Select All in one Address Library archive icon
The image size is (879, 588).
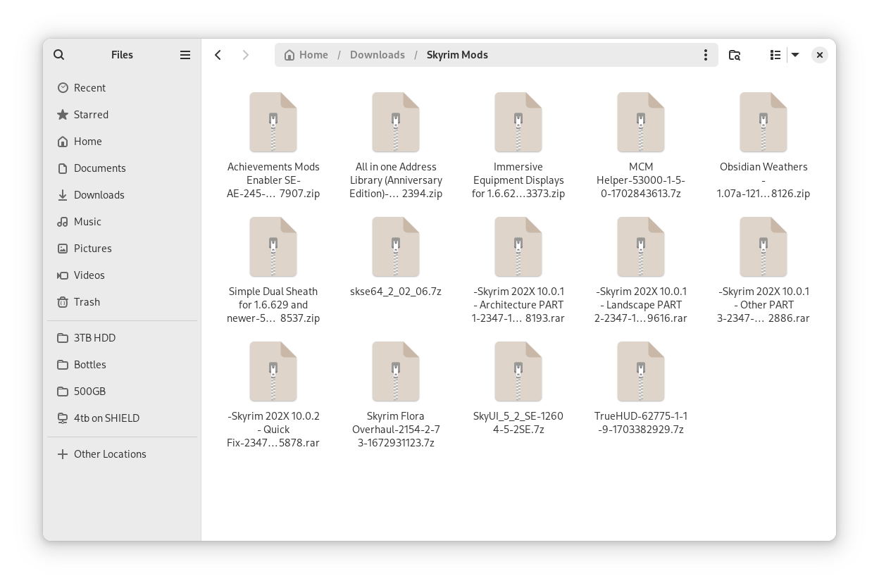[396, 123]
